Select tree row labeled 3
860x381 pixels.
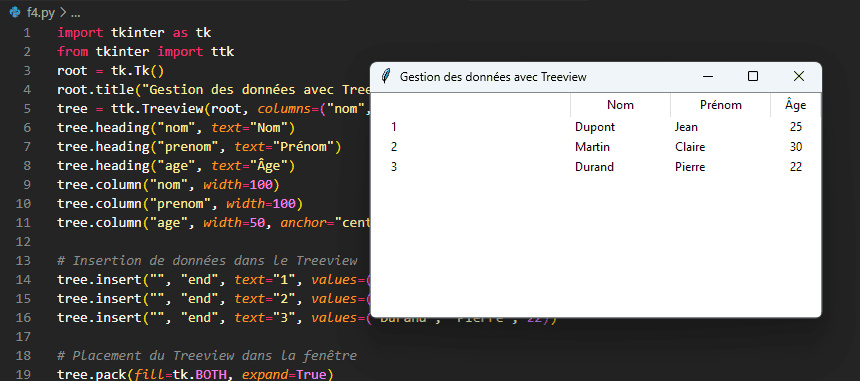click(596, 167)
